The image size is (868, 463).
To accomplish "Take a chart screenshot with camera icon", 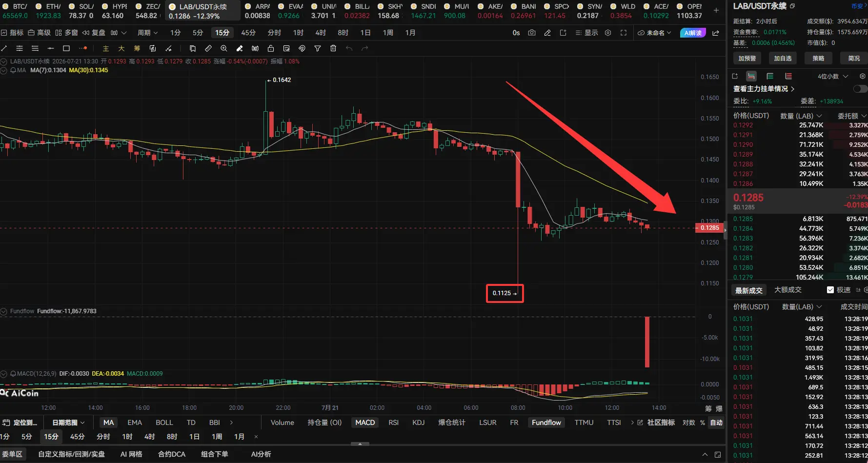I will 532,33.
